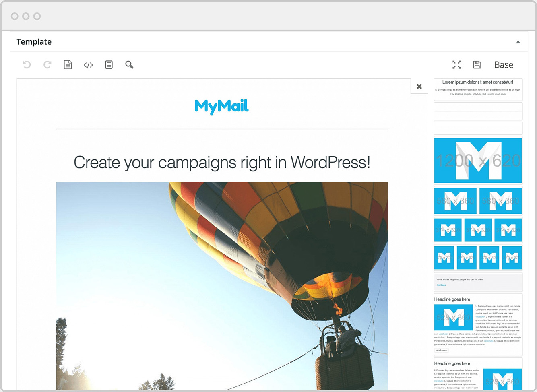
Task: Add the four-column image module
Action: (478, 258)
